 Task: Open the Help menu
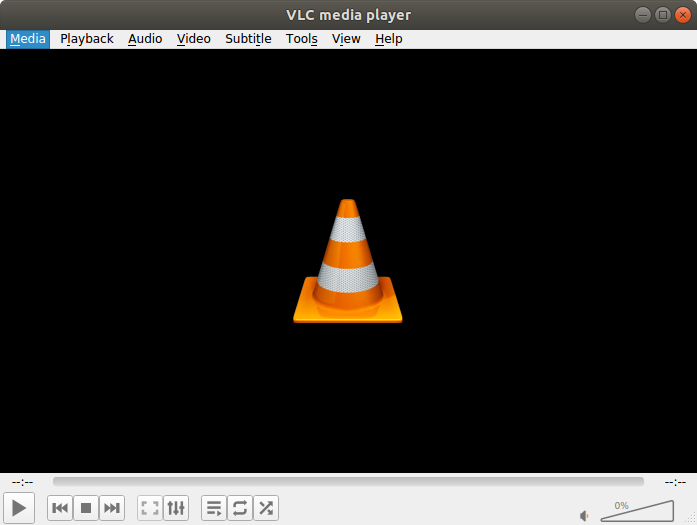[x=389, y=39]
